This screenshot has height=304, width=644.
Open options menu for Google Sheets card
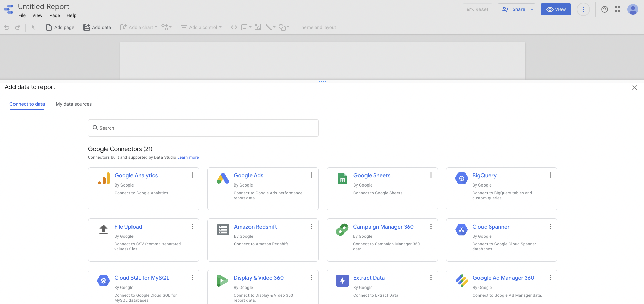tap(431, 175)
